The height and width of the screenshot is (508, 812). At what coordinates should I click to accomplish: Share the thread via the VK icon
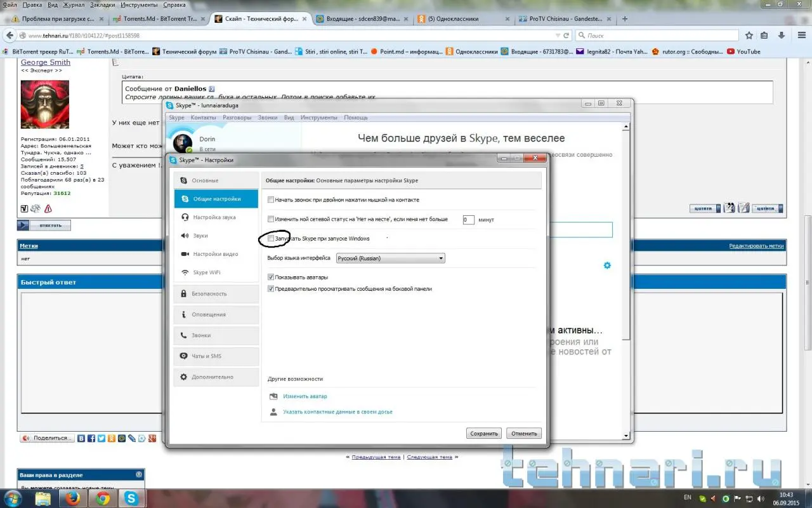(x=81, y=438)
